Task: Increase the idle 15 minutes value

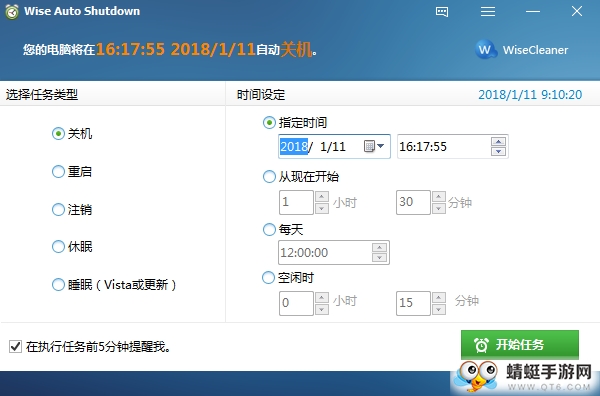Action: pos(439,298)
